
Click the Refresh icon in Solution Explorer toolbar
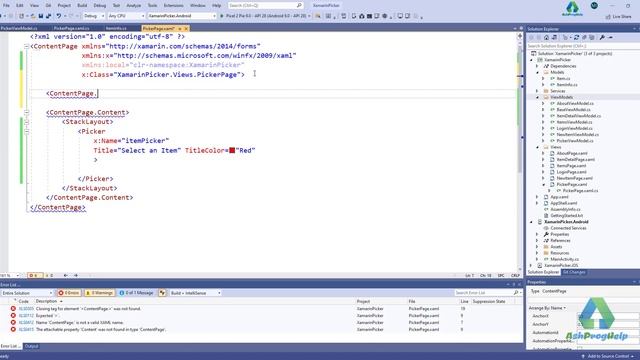pyautogui.click(x=576, y=37)
